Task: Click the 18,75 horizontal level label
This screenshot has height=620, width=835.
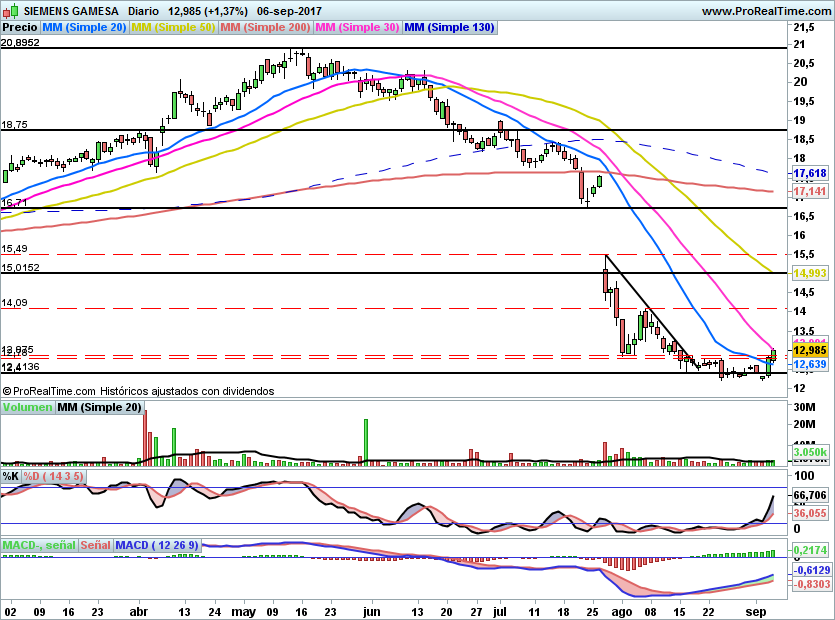Action: 14,125
